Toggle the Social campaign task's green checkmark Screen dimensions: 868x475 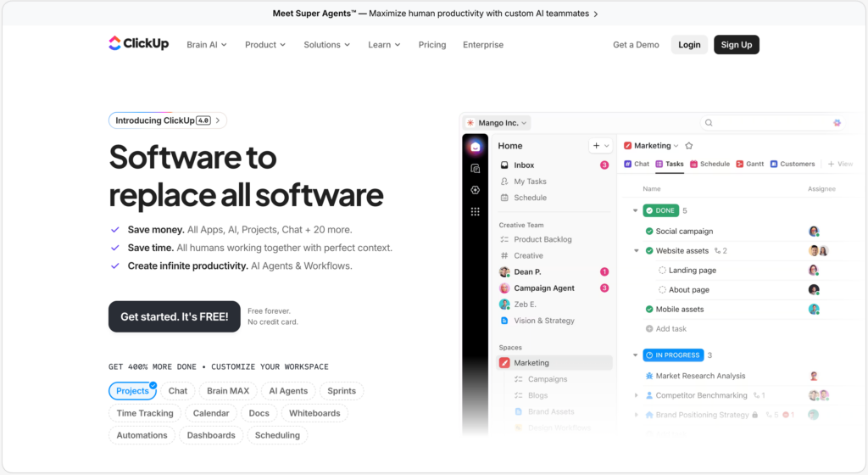(x=649, y=232)
